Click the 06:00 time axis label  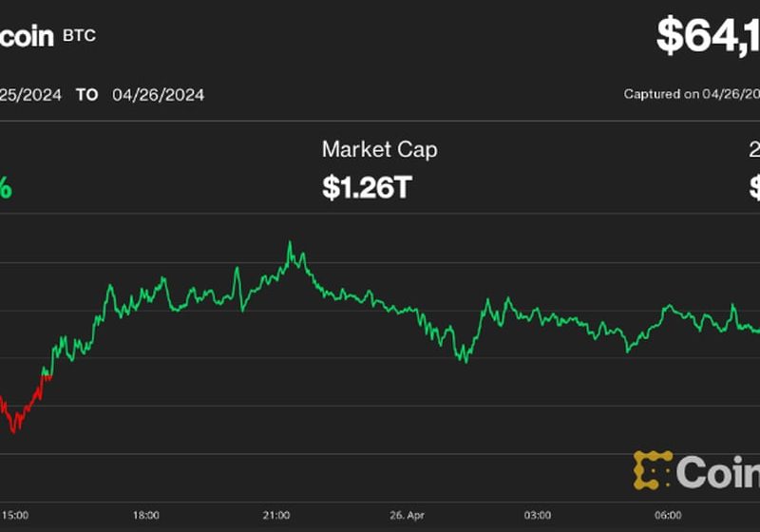point(667,515)
